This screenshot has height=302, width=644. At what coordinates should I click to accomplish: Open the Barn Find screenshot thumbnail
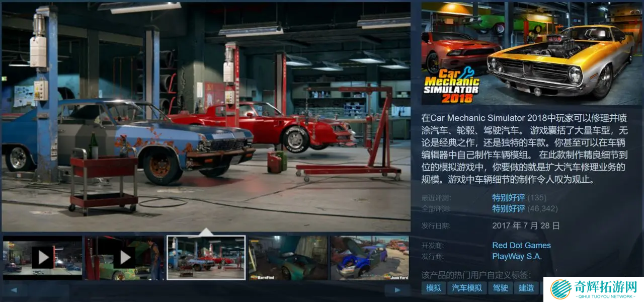(x=288, y=258)
